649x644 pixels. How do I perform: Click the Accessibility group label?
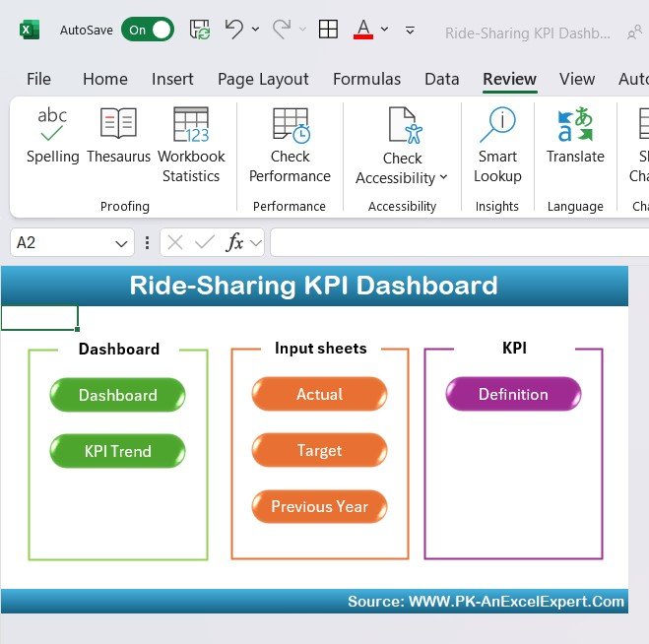[402, 206]
